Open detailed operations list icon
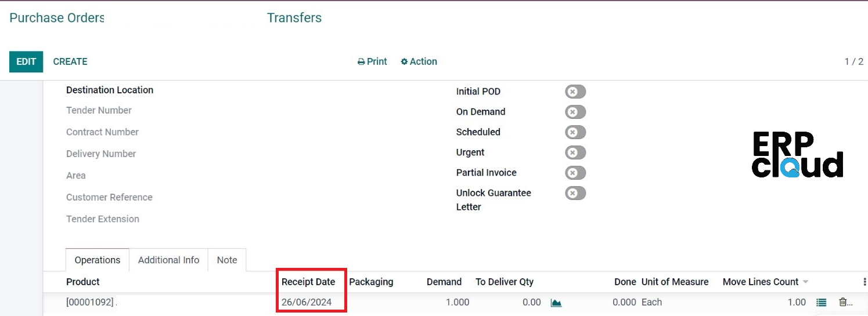Screen dimensions: 868x316 pos(821,303)
